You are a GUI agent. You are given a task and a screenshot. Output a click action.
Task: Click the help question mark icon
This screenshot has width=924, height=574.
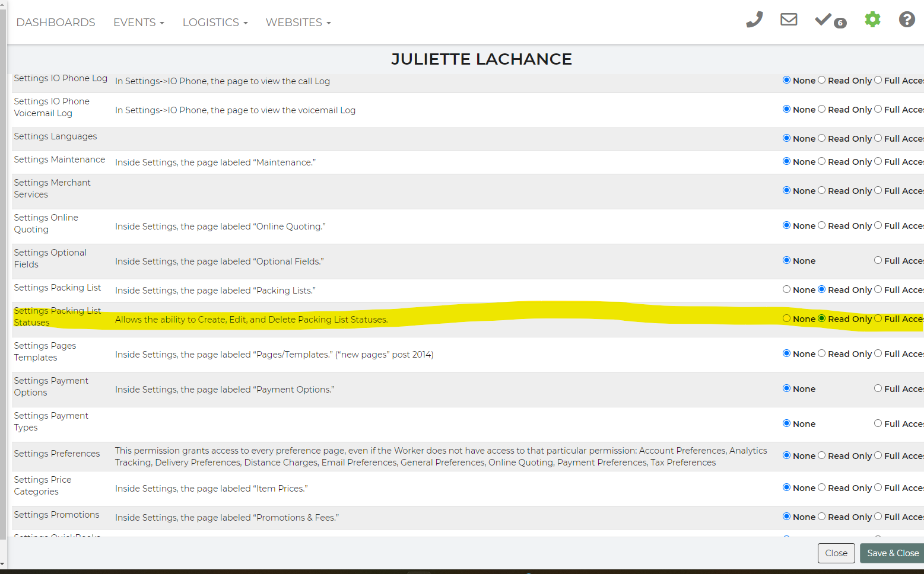click(906, 20)
